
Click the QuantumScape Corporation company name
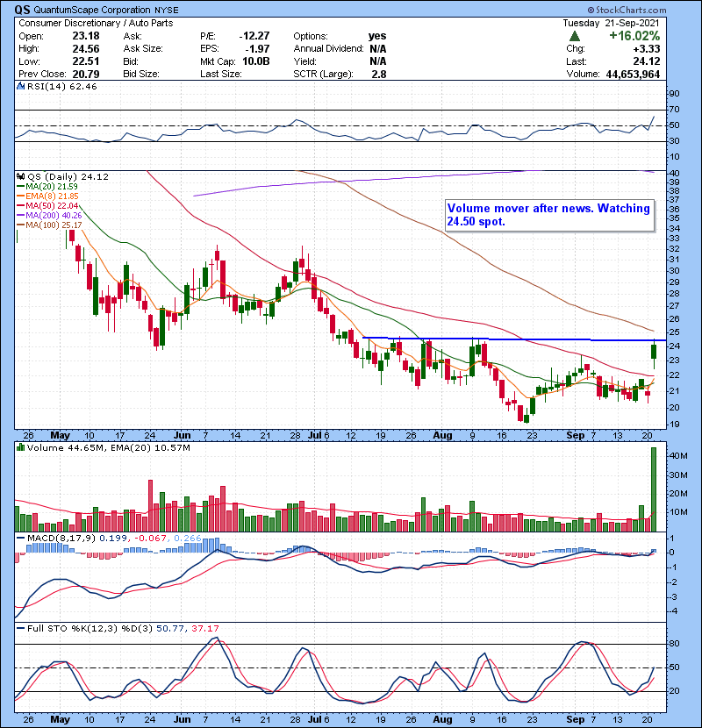coord(92,10)
